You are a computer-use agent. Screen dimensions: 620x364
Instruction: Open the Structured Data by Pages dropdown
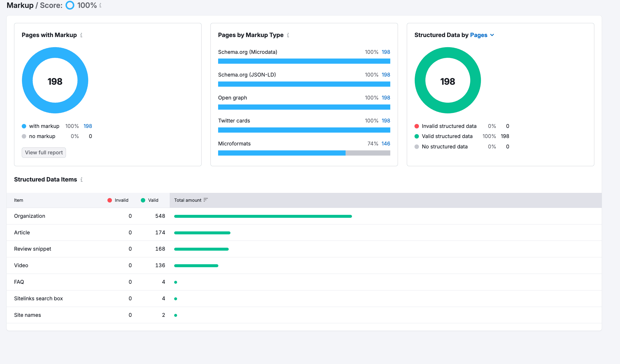pos(479,35)
